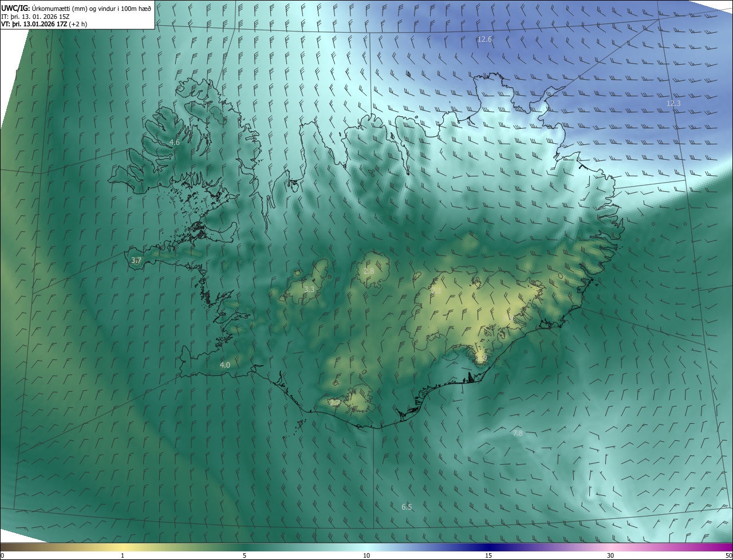Click the 50 tick on the color scale
Image resolution: width=733 pixels, height=560 pixels.
pos(728,555)
